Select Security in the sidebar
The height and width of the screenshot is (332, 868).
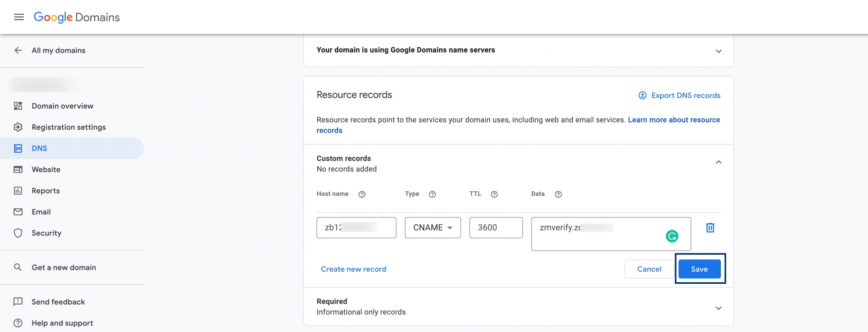coord(46,233)
